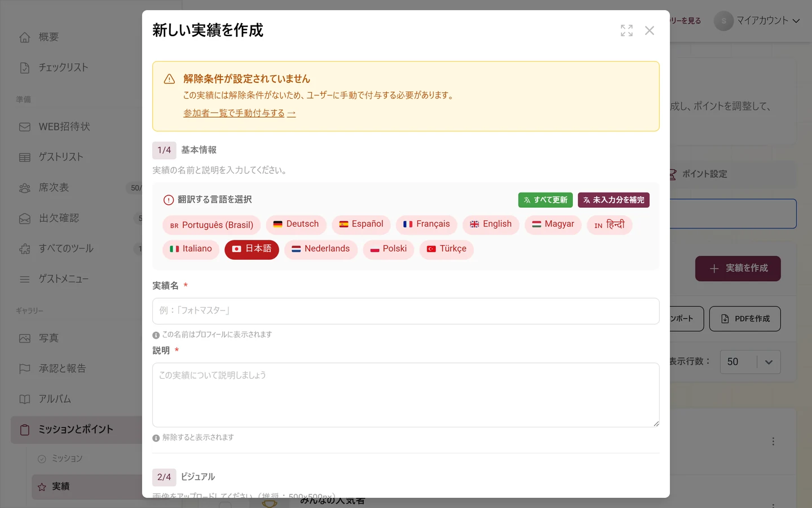812x508 pixels.
Task: Click the すべて更新 green button
Action: coord(545,200)
